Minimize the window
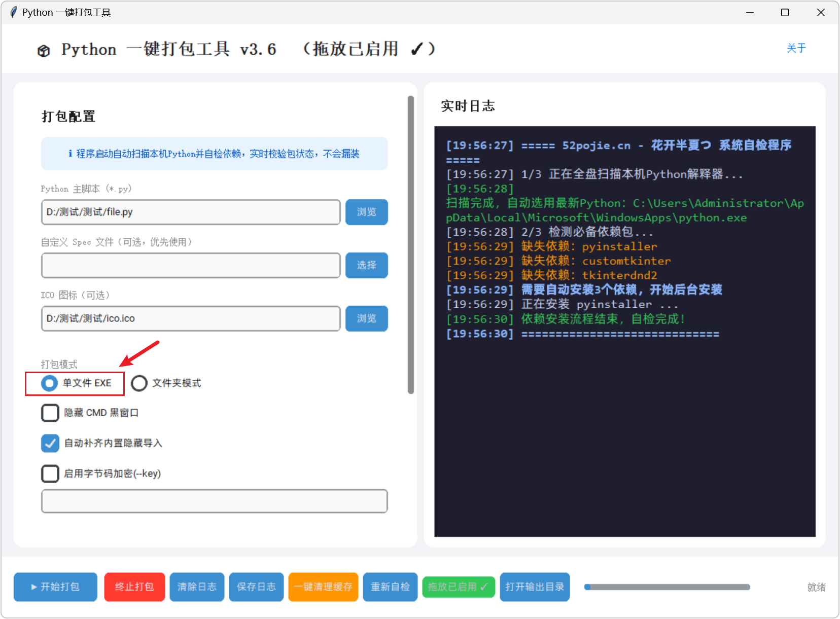This screenshot has height=619, width=840. tap(750, 12)
